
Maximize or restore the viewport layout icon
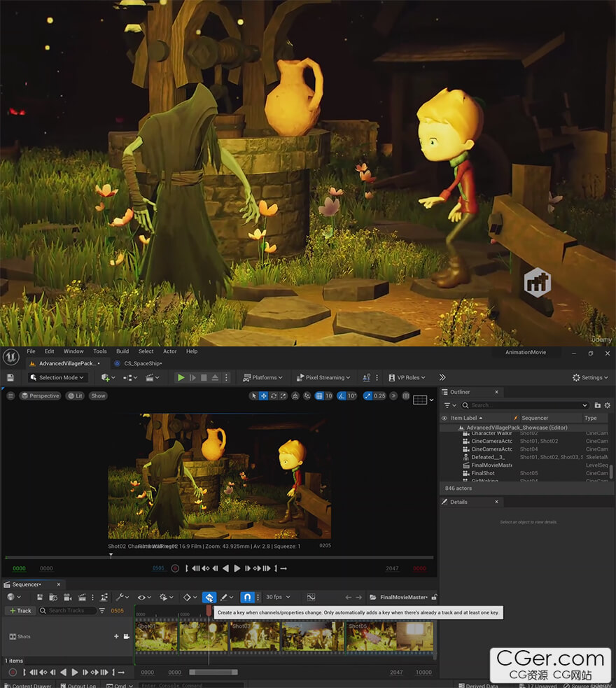click(x=406, y=395)
